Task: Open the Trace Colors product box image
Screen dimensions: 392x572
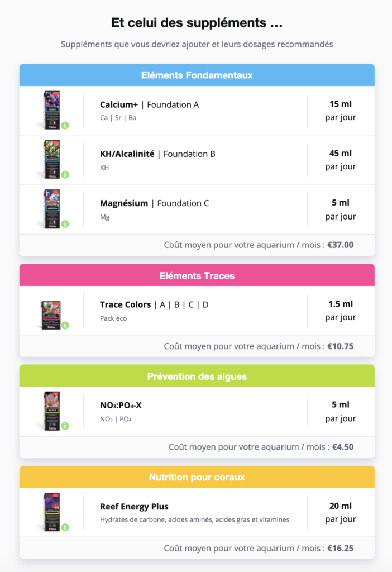Action: 50,315
